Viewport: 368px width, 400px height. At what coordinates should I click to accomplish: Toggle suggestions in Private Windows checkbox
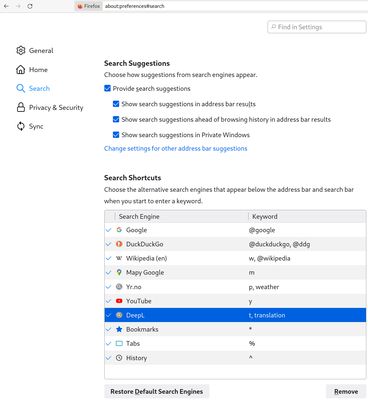pos(116,135)
